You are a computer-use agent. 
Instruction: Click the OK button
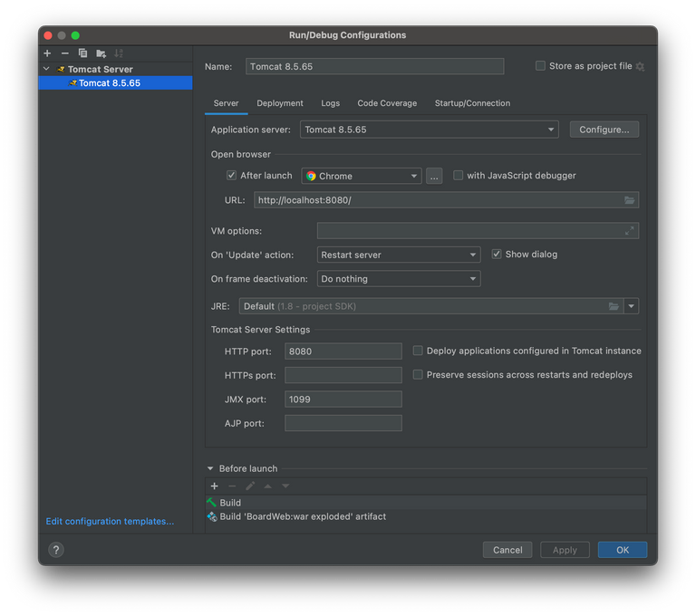click(x=623, y=550)
